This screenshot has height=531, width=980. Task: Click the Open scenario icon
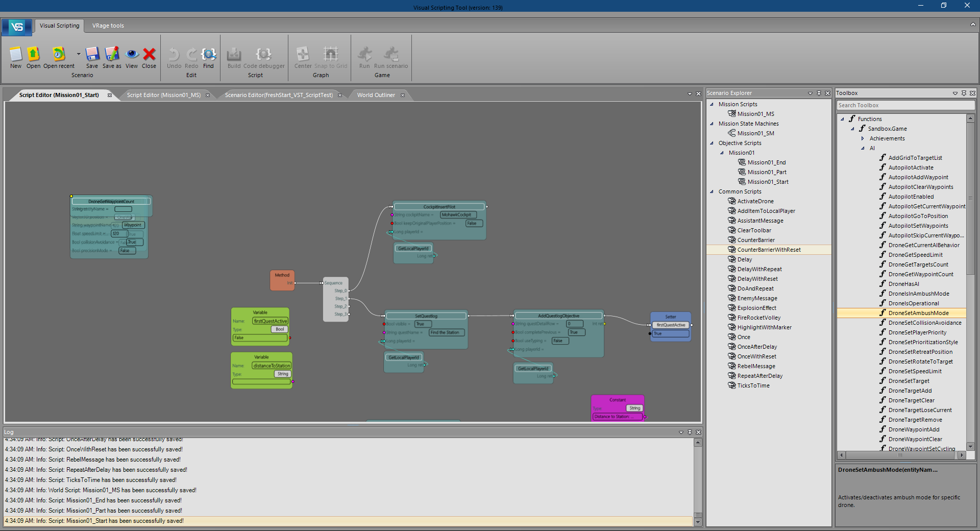click(33, 54)
